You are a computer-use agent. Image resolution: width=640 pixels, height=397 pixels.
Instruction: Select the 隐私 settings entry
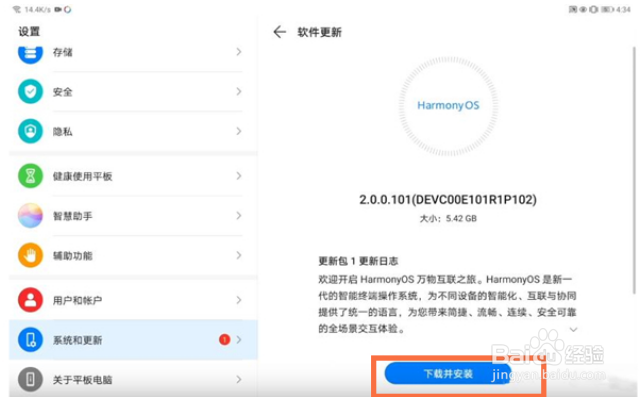133,131
